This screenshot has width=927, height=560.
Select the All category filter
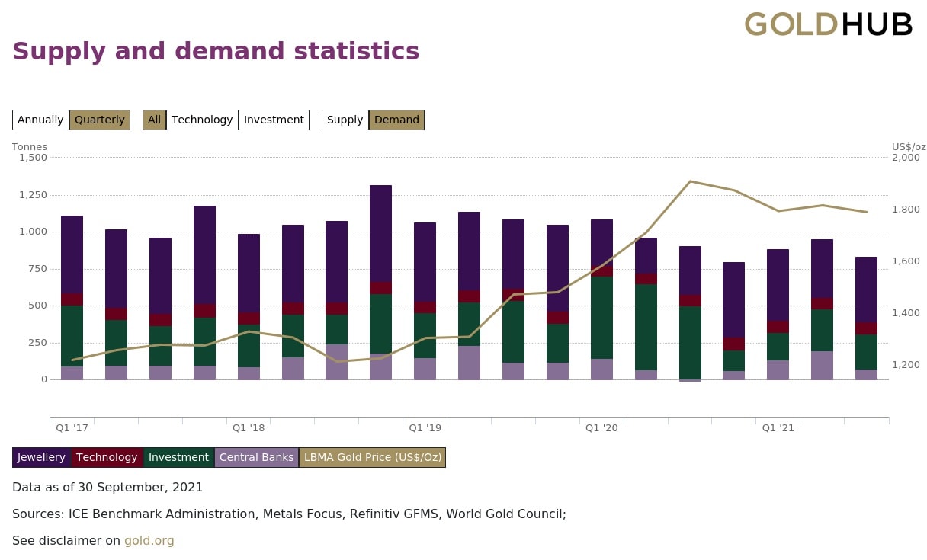coord(154,120)
